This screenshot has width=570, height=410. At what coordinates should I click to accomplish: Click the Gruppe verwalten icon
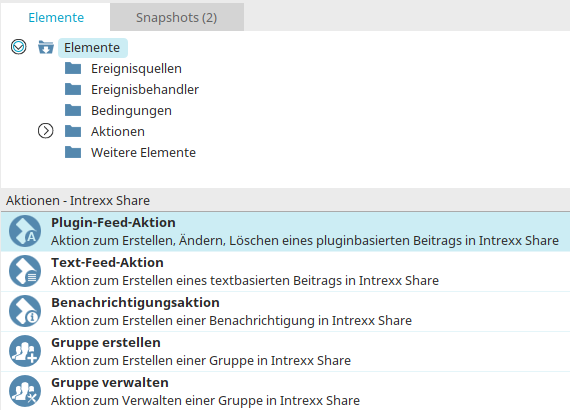25,391
